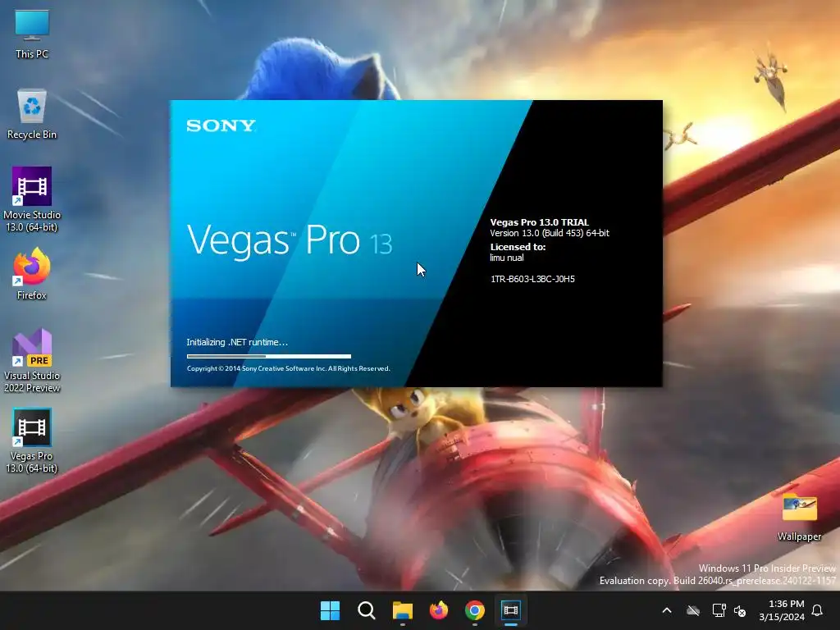Select the Recycle Bin desktop icon
Viewport: 840px width, 630px height.
32,114
